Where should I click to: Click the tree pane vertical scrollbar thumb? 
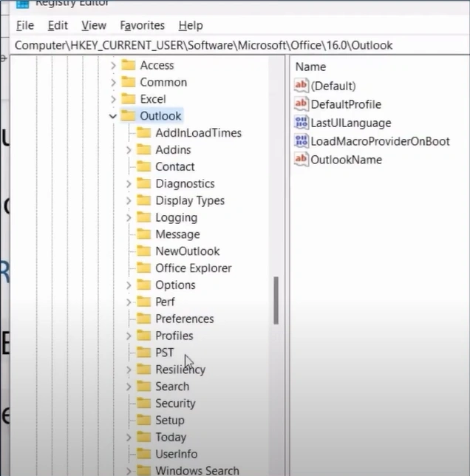click(276, 300)
